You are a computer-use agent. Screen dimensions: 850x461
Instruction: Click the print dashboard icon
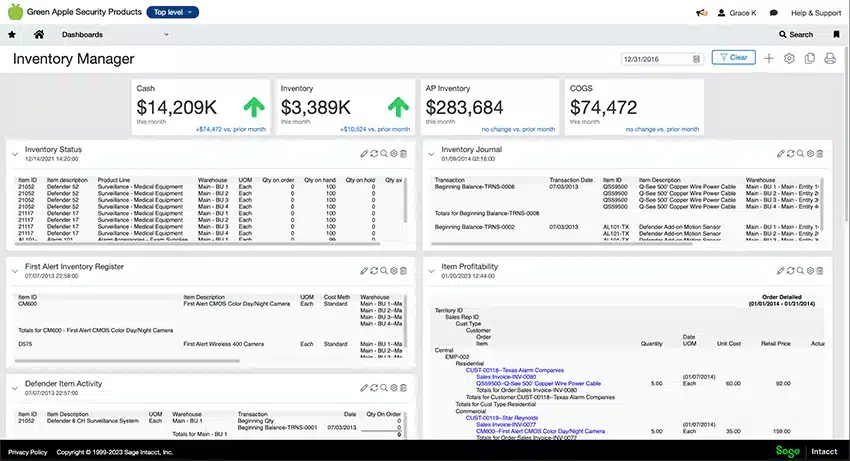coord(830,58)
